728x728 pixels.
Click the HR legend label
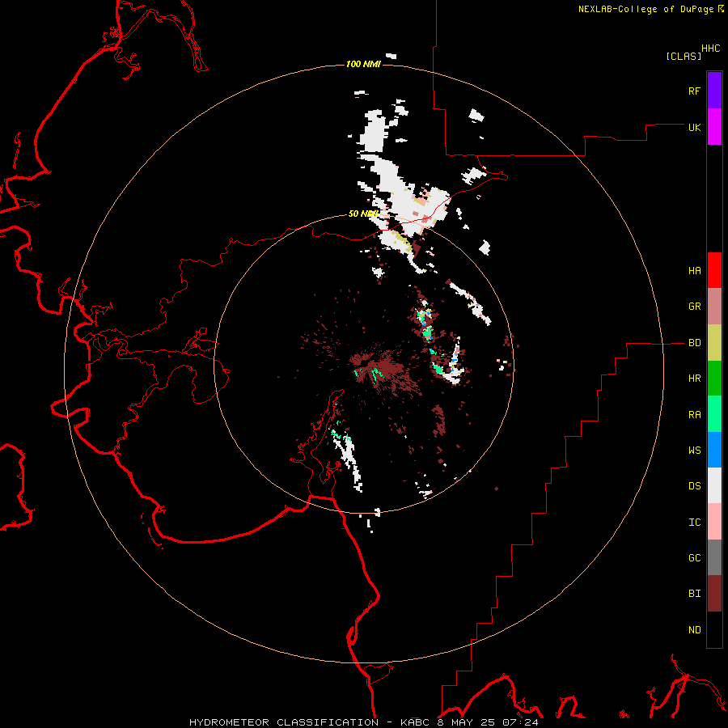pyautogui.click(x=694, y=379)
